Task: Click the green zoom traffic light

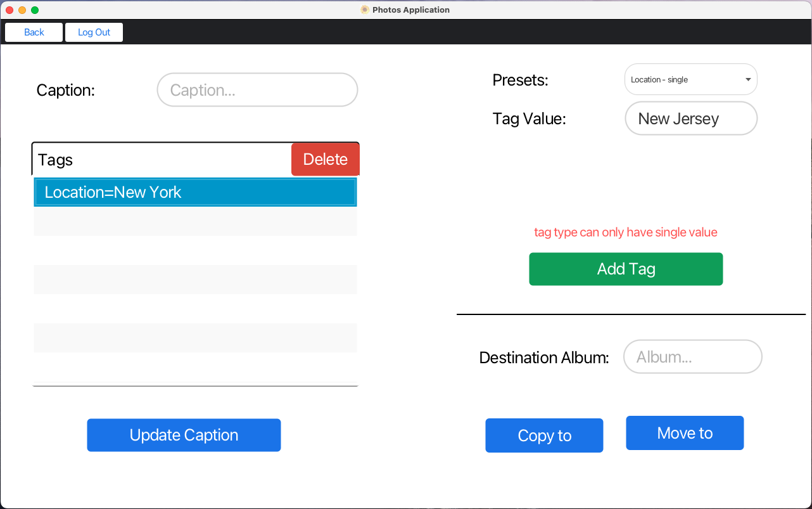Action: pos(34,10)
